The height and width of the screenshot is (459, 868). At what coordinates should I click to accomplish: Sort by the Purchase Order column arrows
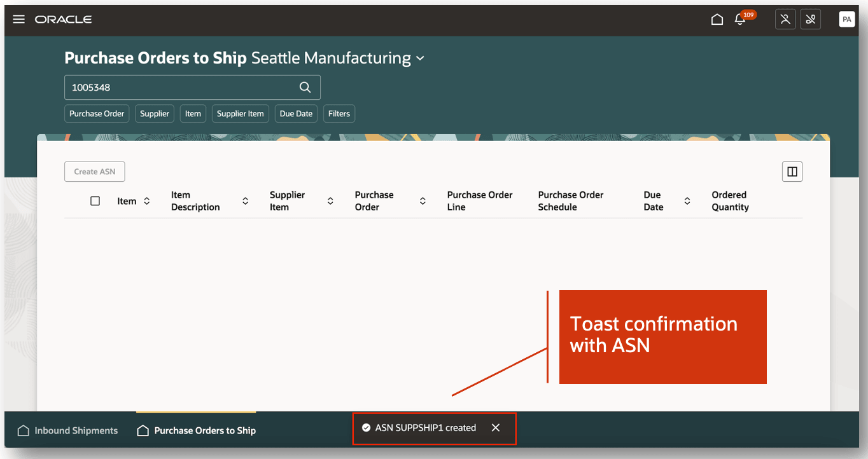click(x=423, y=201)
